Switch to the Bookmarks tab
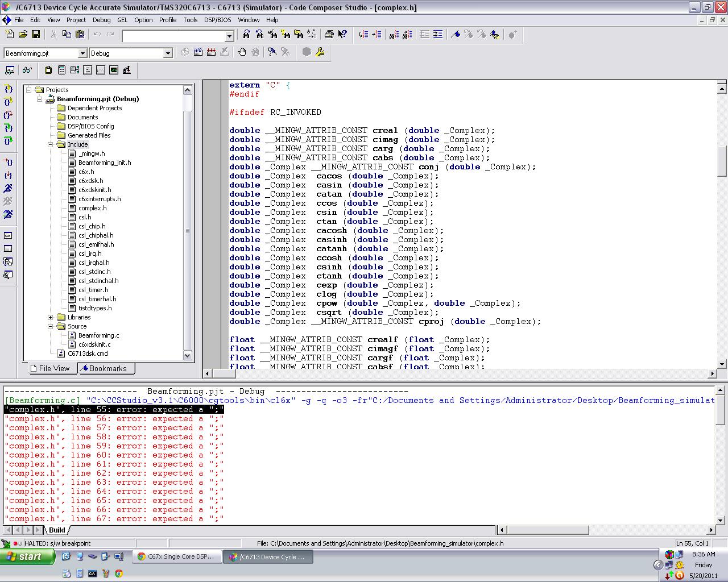The height and width of the screenshot is (582, 728). point(105,368)
